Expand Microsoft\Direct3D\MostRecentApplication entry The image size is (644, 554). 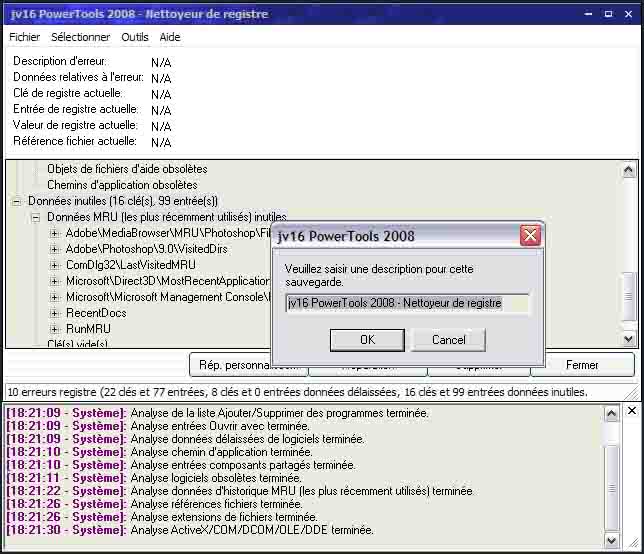(x=54, y=281)
